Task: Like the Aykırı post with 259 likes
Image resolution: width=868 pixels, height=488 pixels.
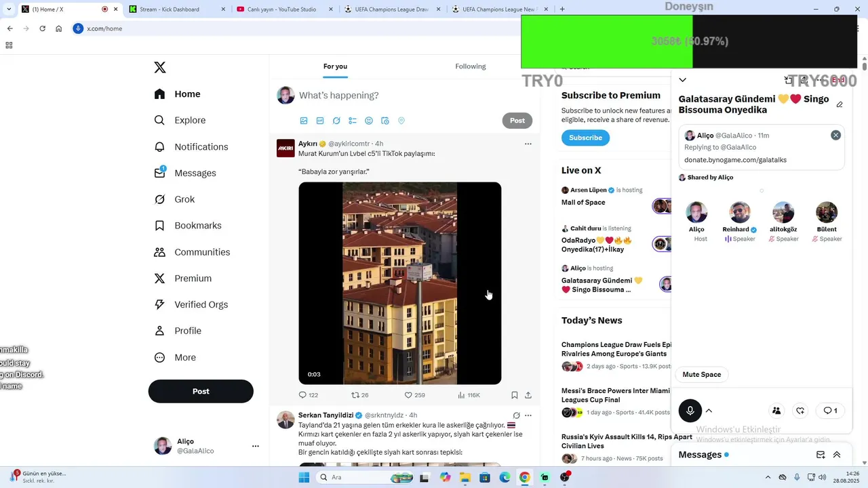Action: [x=414, y=395]
